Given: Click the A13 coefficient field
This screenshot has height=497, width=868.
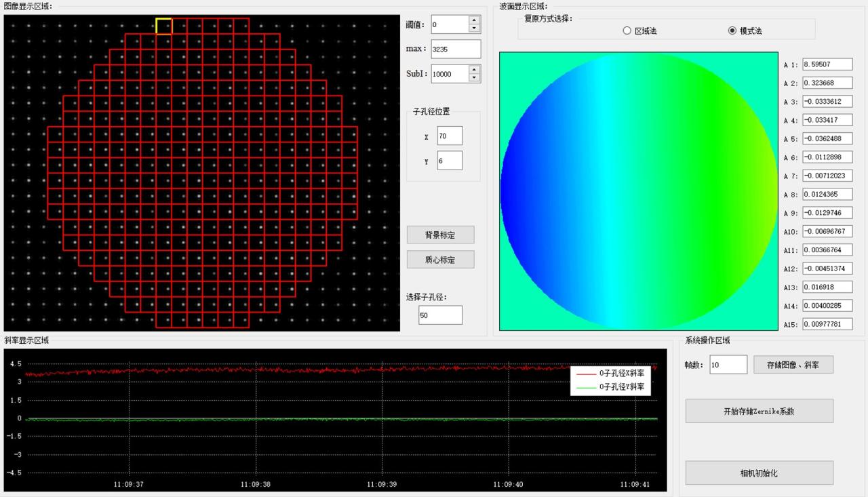Looking at the screenshot, I should [827, 287].
